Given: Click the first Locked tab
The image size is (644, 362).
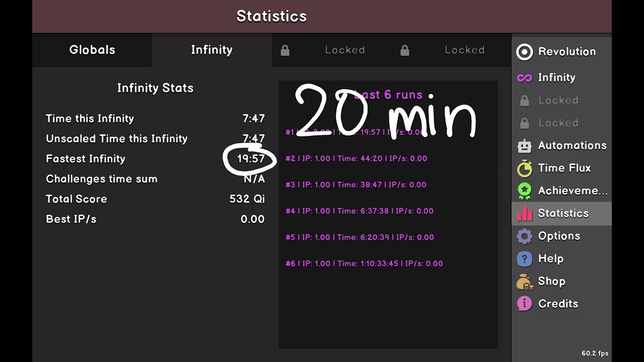Looking at the screenshot, I should tap(331, 50).
